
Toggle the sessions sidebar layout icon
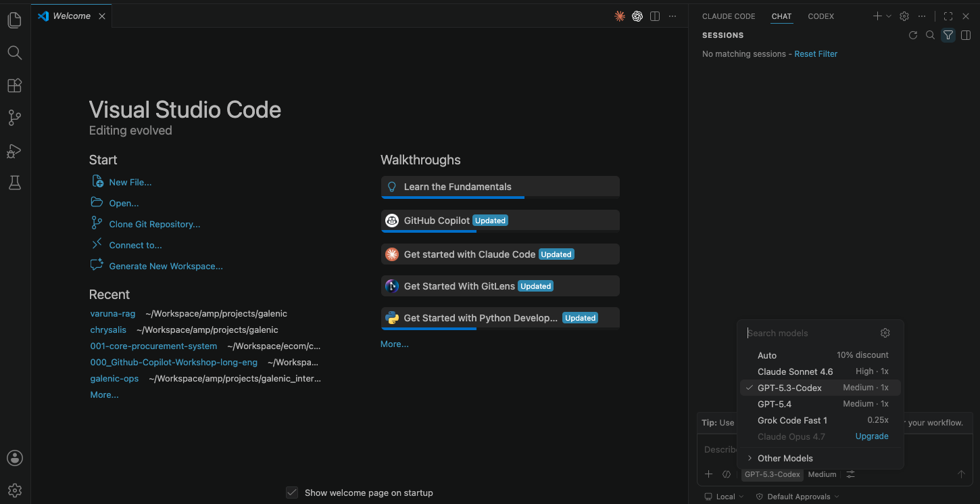click(x=966, y=35)
